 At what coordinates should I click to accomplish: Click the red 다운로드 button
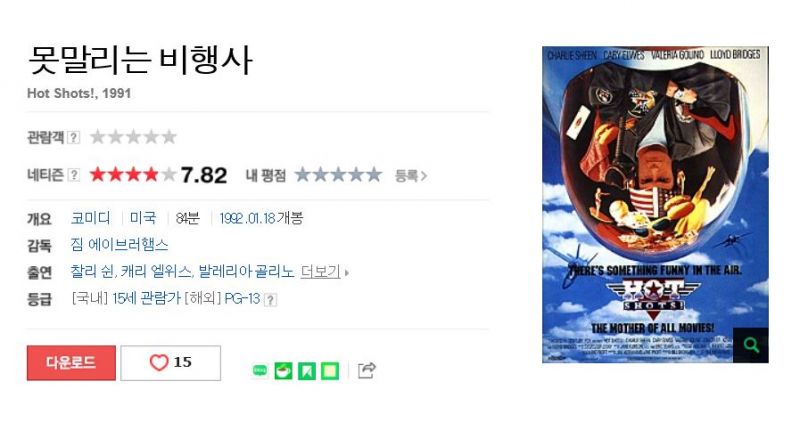pyautogui.click(x=71, y=363)
